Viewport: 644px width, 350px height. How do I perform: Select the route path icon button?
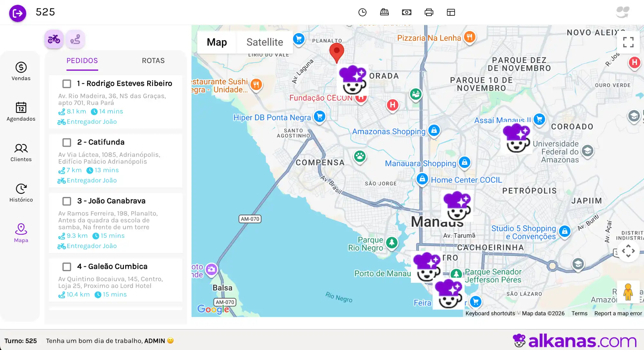coord(75,39)
